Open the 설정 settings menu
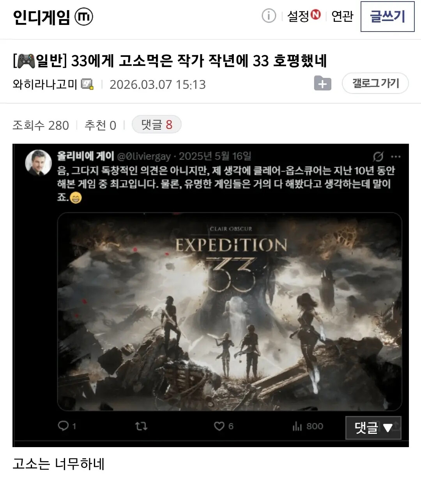Image resolution: width=421 pixels, height=504 pixels. pyautogui.click(x=298, y=16)
